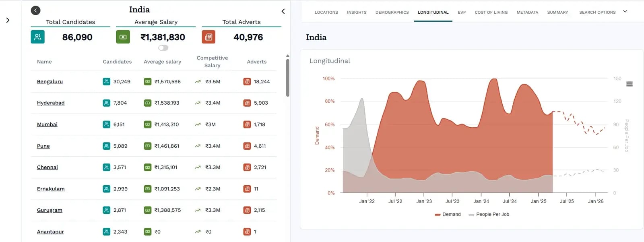Click Hyderabad adverts icon

[247, 103]
